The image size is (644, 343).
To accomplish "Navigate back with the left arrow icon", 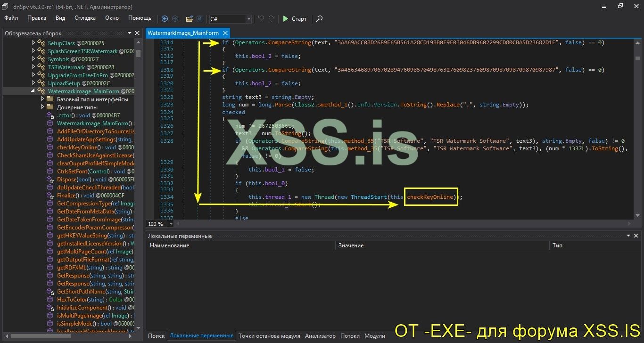I will (165, 19).
